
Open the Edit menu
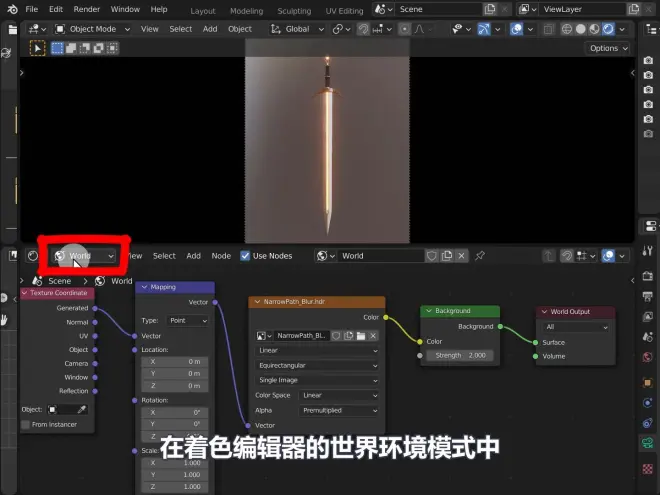tap(56, 9)
